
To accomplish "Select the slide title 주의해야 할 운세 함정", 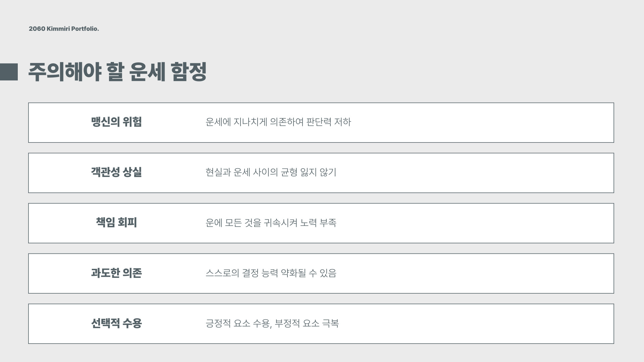I will point(117,72).
